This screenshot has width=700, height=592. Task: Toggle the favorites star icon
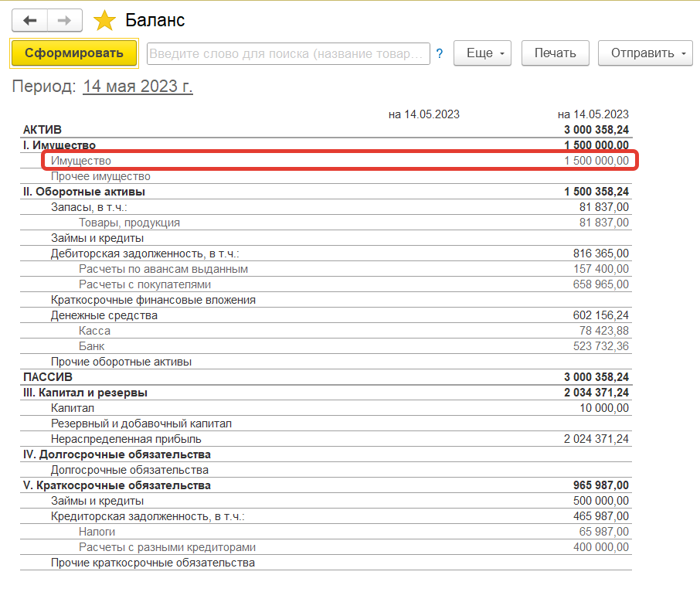point(104,21)
